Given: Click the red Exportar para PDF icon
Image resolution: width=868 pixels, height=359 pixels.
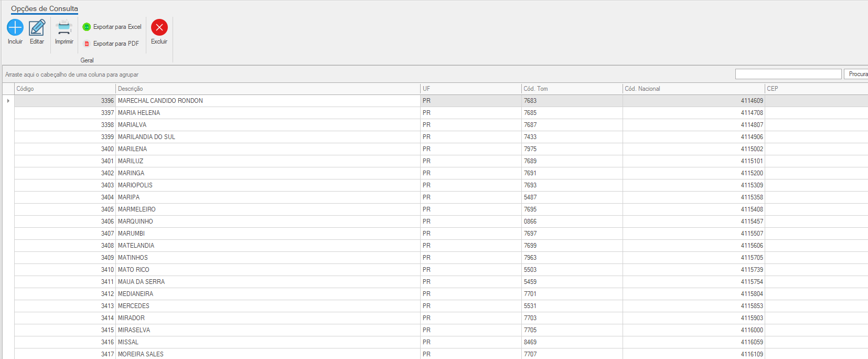Looking at the screenshot, I should [x=87, y=44].
